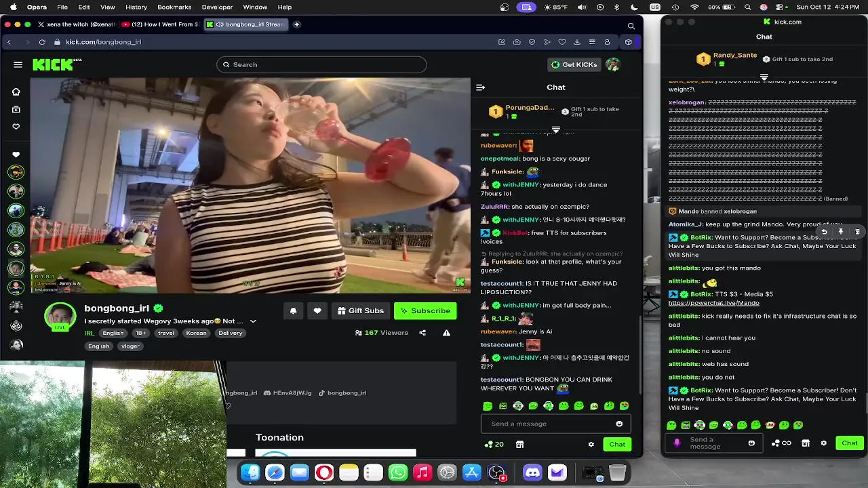The width and height of the screenshot is (868, 488).
Task: Open the shop icon below main chat
Action: coord(519,445)
